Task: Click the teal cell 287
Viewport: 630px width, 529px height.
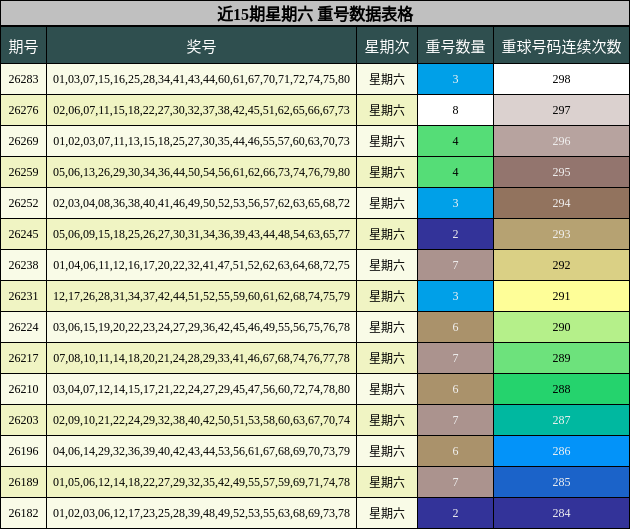Action: pos(561,420)
